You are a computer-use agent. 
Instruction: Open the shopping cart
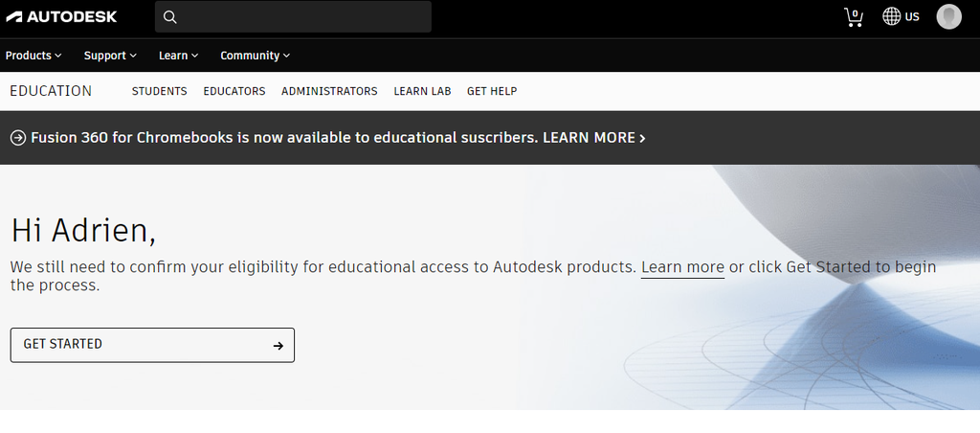click(854, 17)
